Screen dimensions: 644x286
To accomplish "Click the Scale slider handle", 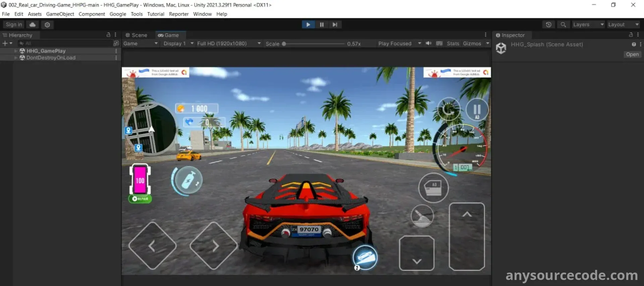I will [284, 44].
